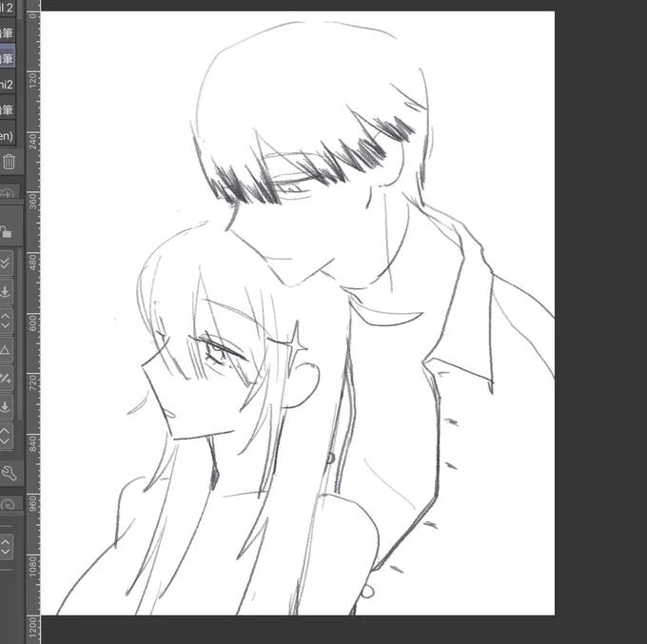Click the open padlock icon

tap(6, 232)
